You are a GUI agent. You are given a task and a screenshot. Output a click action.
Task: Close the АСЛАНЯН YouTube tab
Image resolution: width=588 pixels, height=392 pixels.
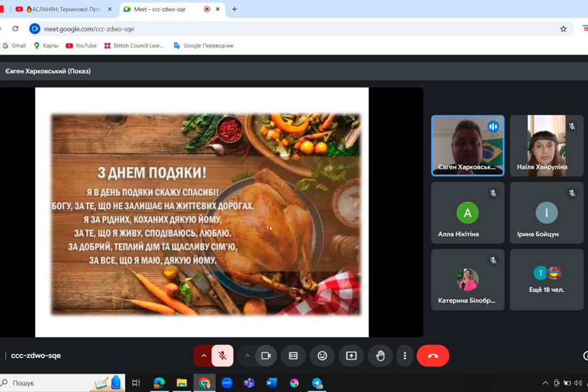pos(110,9)
